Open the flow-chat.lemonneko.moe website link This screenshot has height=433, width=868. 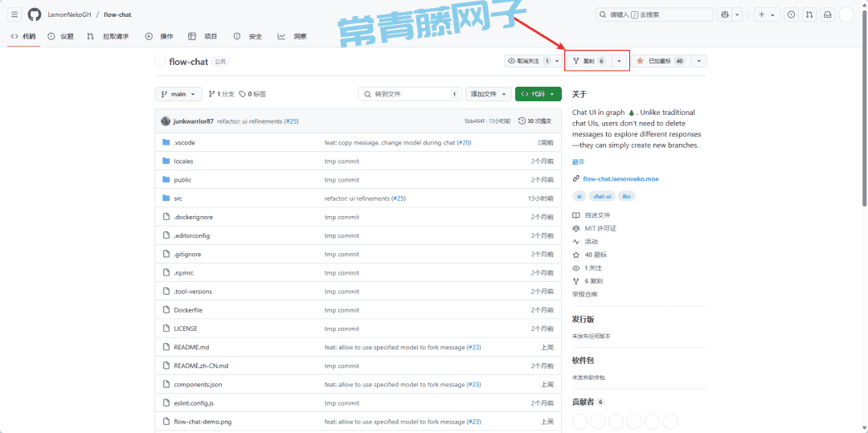click(x=620, y=178)
